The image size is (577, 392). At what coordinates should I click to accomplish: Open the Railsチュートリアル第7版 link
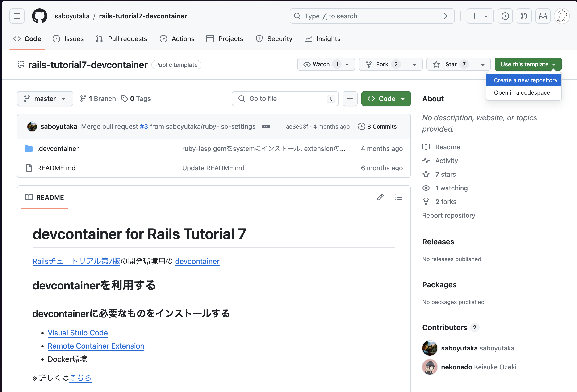tap(76, 261)
